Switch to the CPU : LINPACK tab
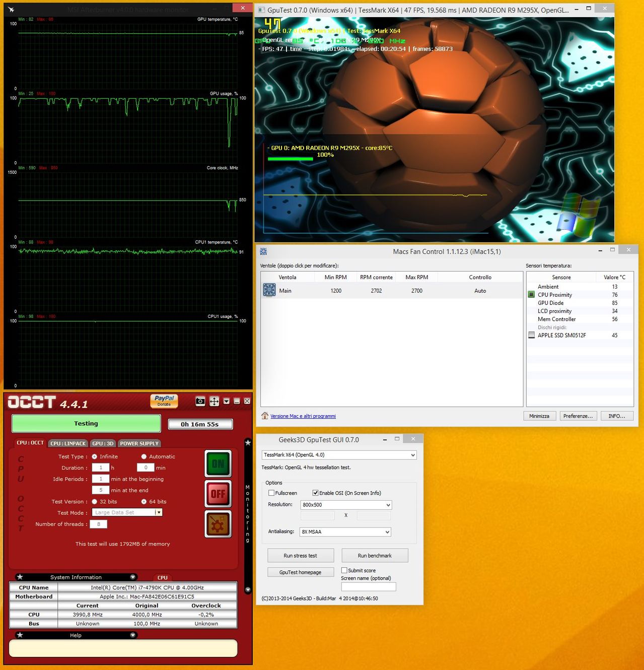 pos(68,443)
